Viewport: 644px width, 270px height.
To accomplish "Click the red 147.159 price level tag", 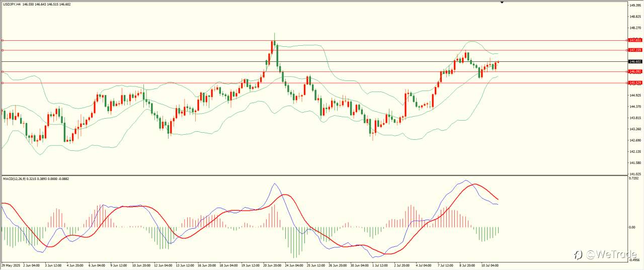I will pyautogui.click(x=634, y=50).
